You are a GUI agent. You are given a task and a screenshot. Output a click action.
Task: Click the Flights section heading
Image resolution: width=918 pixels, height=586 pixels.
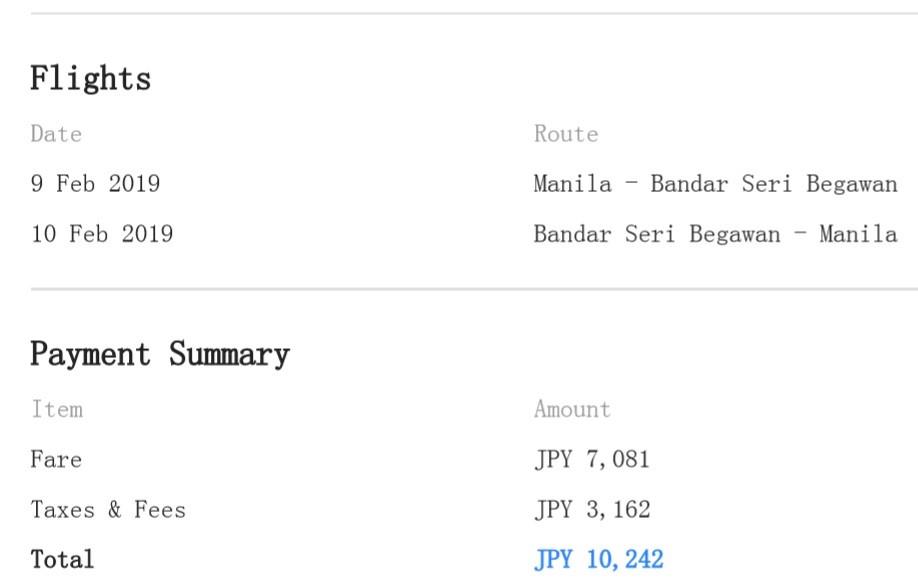coord(91,78)
